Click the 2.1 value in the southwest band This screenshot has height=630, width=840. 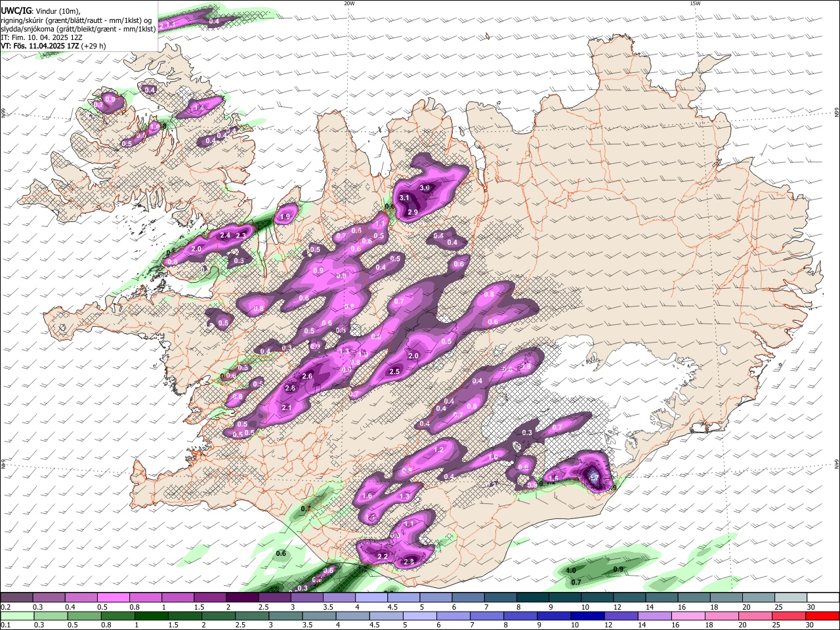click(286, 408)
